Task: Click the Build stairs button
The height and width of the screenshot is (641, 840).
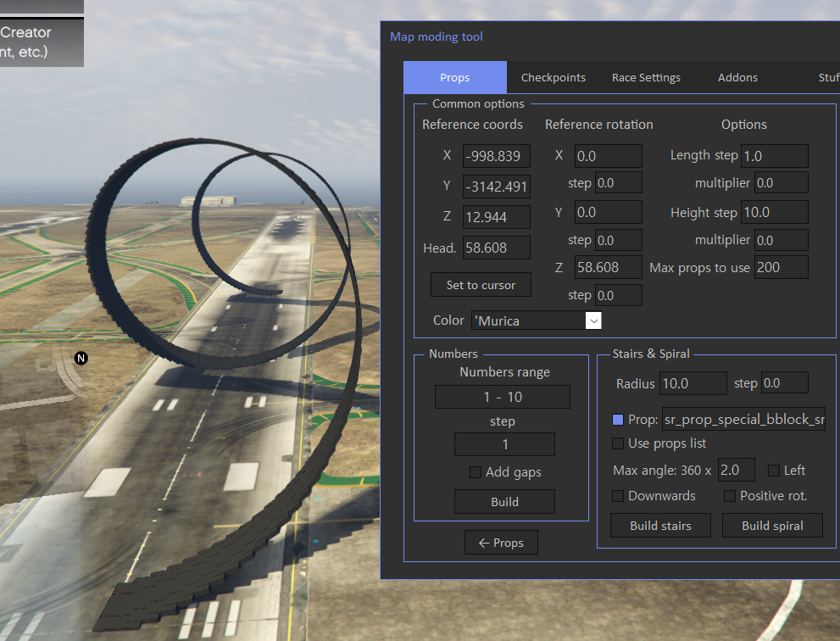Action: click(x=660, y=525)
